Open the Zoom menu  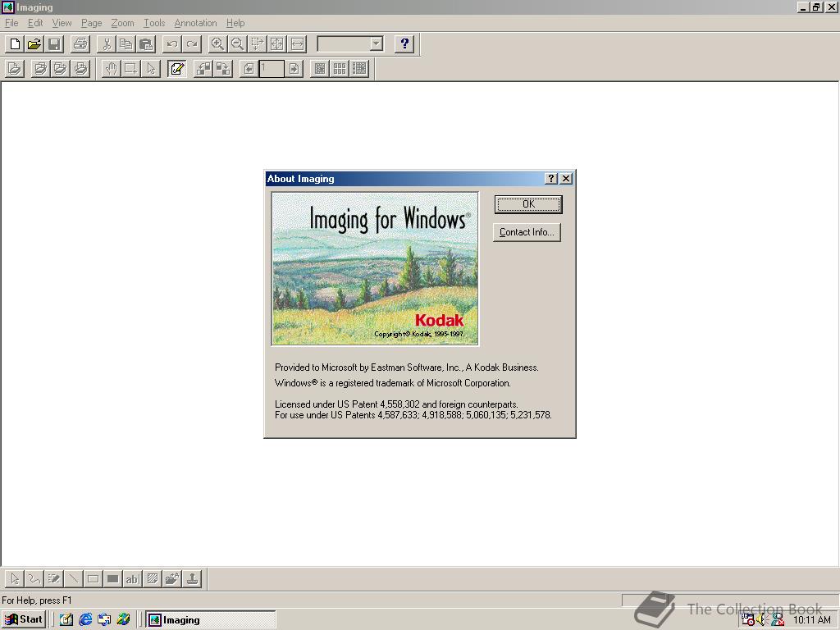123,23
